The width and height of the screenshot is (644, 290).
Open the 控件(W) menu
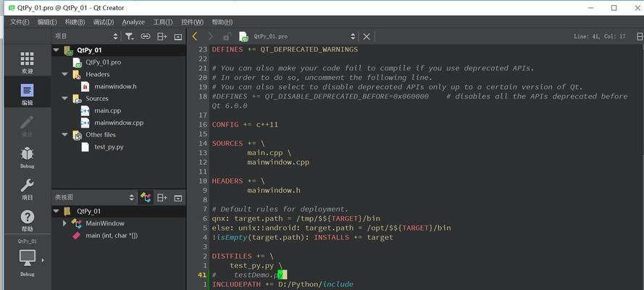[x=193, y=22]
